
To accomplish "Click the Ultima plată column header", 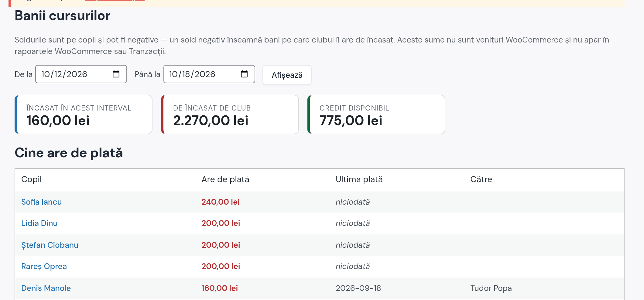I will (359, 179).
